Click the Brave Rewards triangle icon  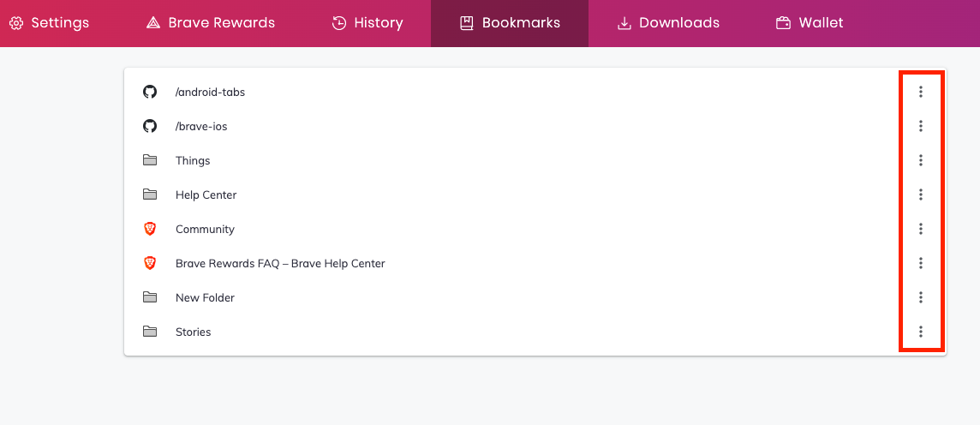tap(153, 23)
